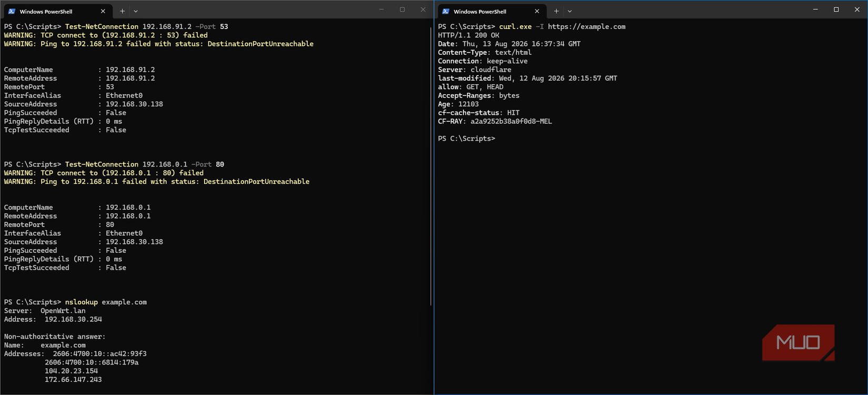Click 'Date: Thu, 13 Aug 2026' header
This screenshot has height=395, width=868.
point(509,44)
